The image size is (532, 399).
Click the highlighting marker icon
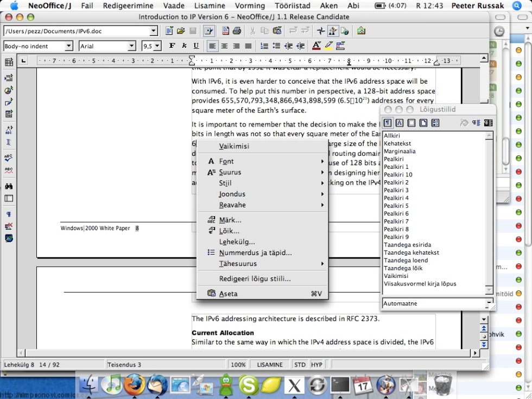(x=328, y=46)
